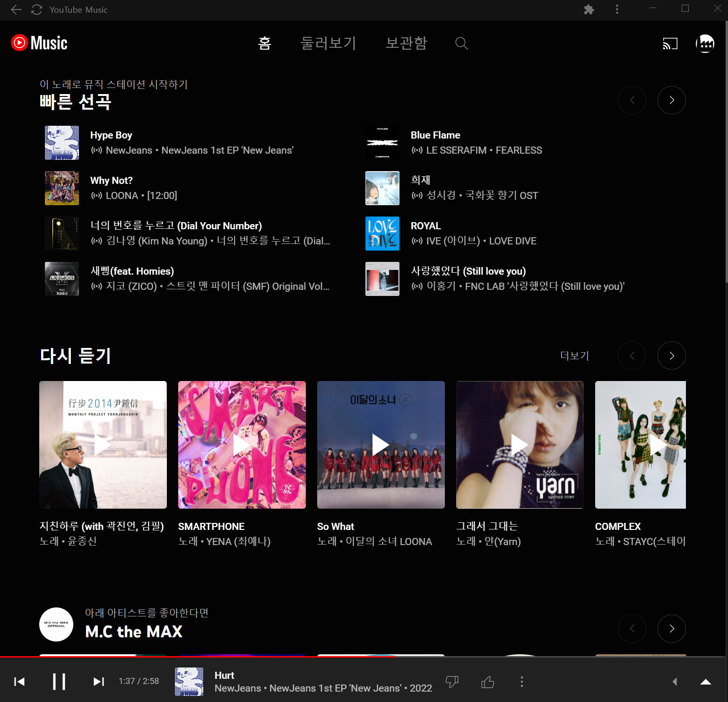This screenshot has height=702, width=728.
Task: Play 사랑했었다 (Still love you) thumbnail
Action: click(382, 279)
